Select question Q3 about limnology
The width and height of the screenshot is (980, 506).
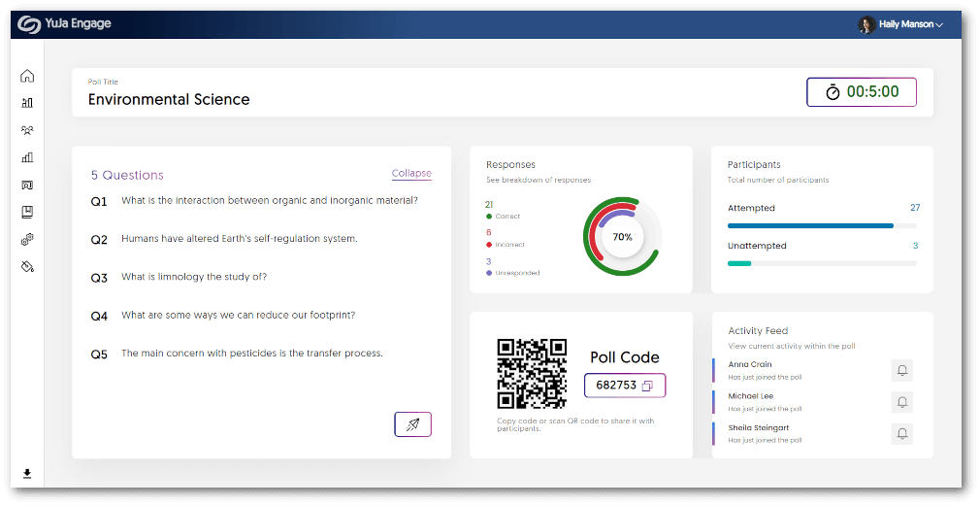pyautogui.click(x=193, y=277)
